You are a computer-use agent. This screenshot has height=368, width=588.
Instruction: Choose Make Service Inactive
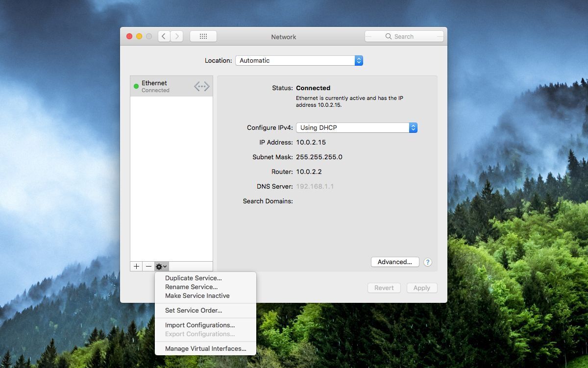click(197, 296)
